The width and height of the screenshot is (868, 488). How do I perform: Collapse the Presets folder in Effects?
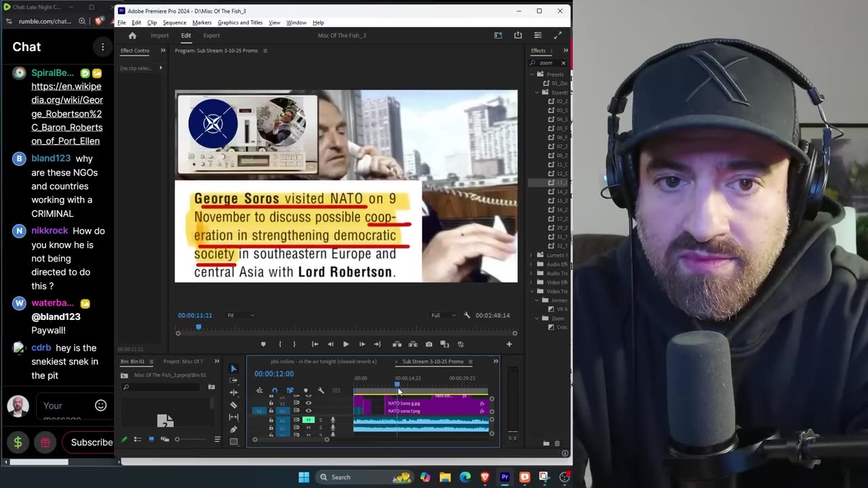[532, 74]
